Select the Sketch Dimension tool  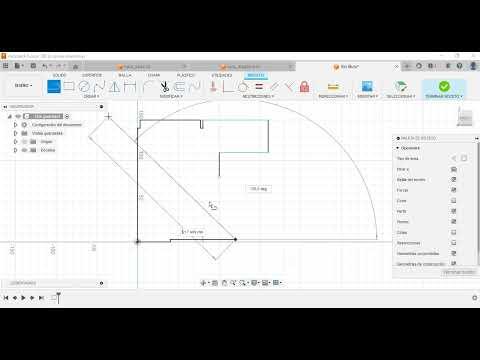tap(130, 87)
